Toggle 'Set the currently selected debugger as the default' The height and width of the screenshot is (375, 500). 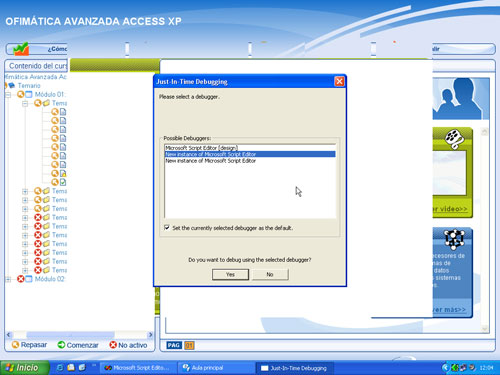(167, 228)
